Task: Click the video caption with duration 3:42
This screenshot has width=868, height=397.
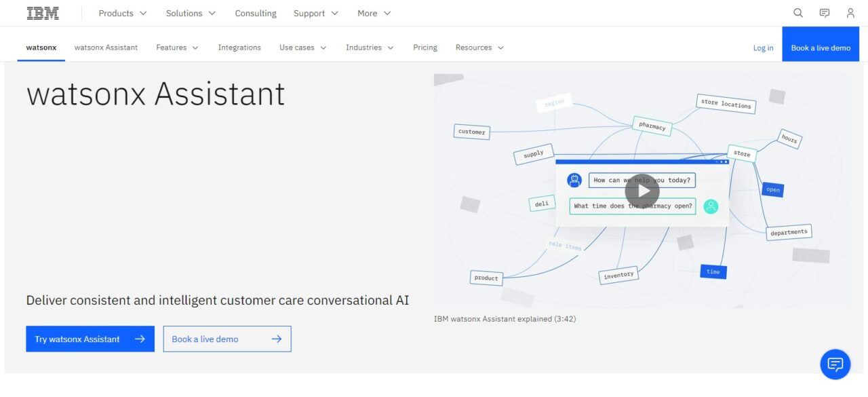Action: (505, 319)
